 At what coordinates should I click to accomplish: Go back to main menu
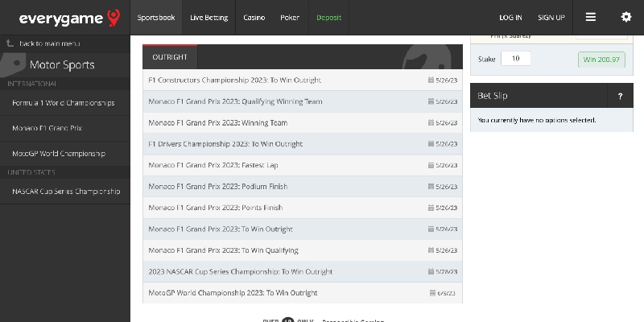(x=50, y=43)
